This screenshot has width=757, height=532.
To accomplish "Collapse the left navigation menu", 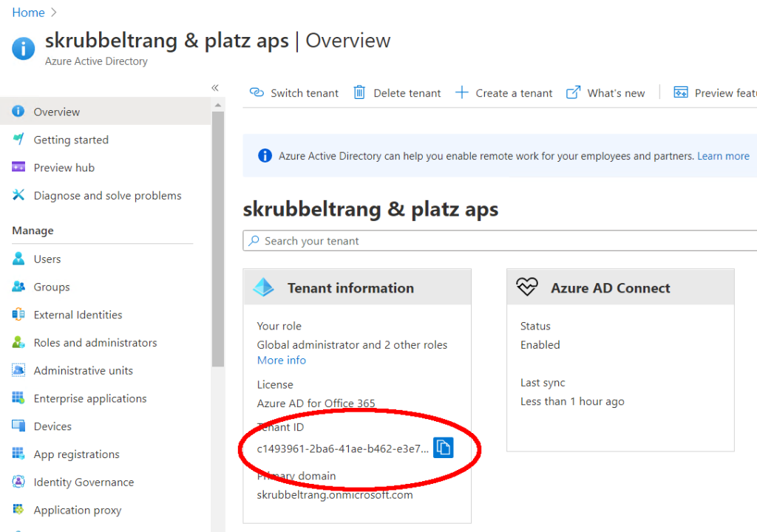I will click(215, 88).
